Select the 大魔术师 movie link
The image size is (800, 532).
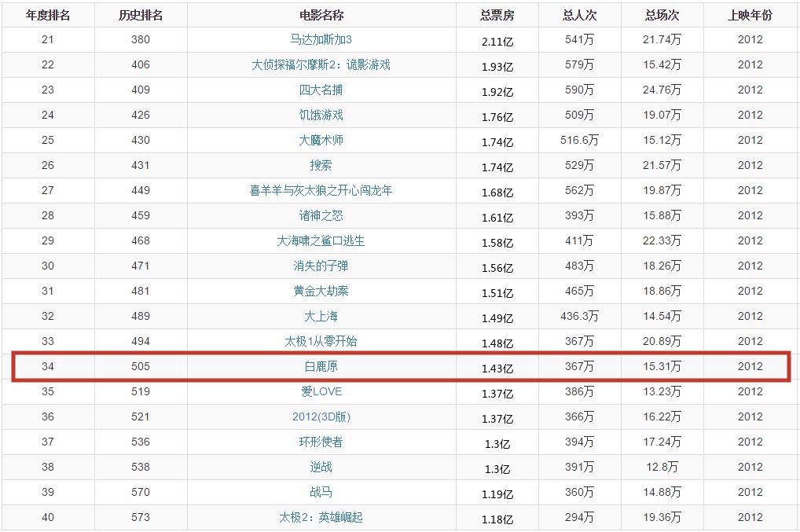pyautogui.click(x=321, y=140)
